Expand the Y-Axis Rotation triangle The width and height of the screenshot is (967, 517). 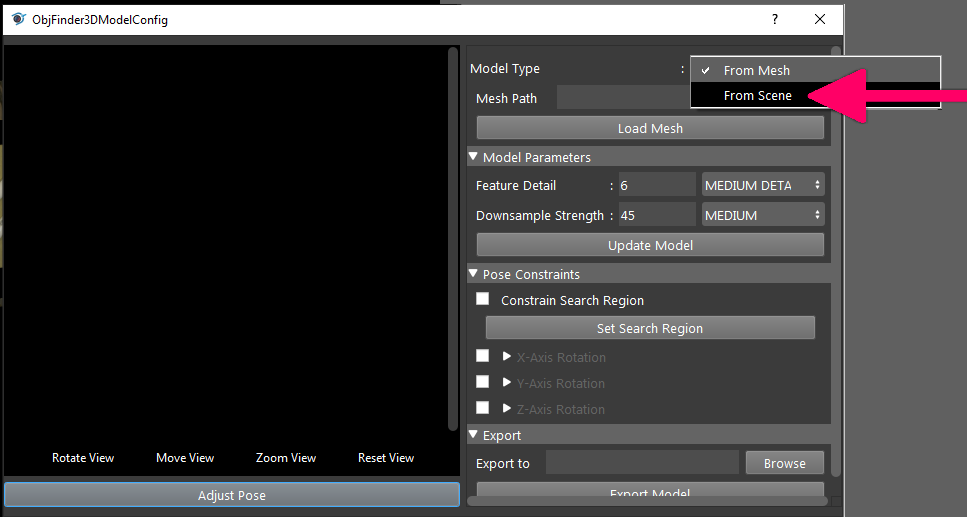click(x=507, y=383)
